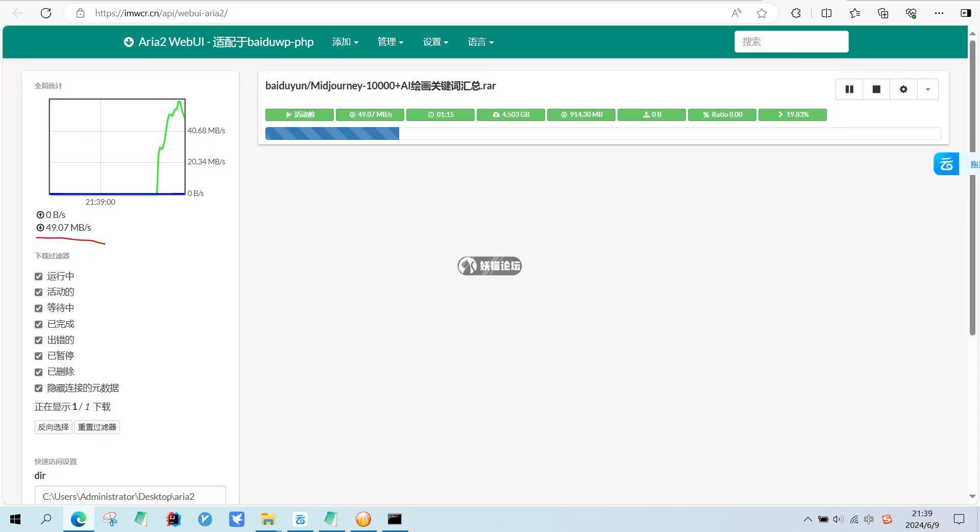980x532 pixels.
Task: Click the download file name title
Action: (380, 86)
